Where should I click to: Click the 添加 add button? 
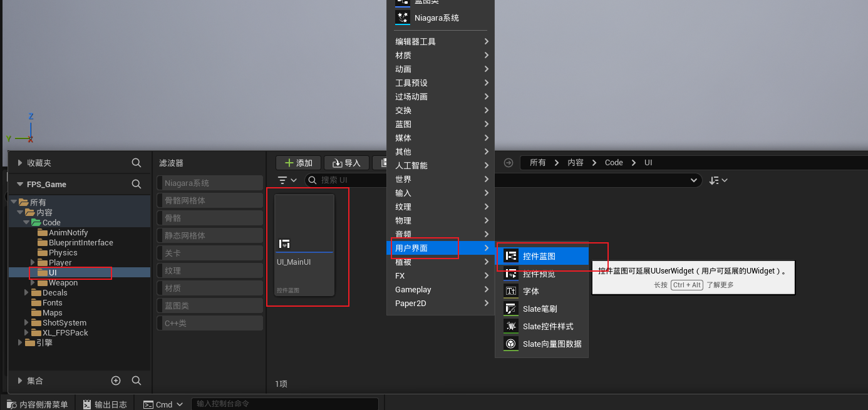[x=299, y=163]
